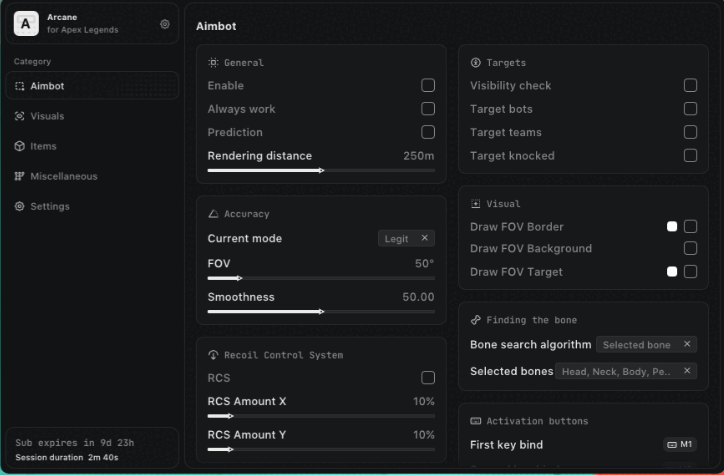Expand the Selected bones dropdown
The image size is (724, 475).
pyautogui.click(x=626, y=371)
